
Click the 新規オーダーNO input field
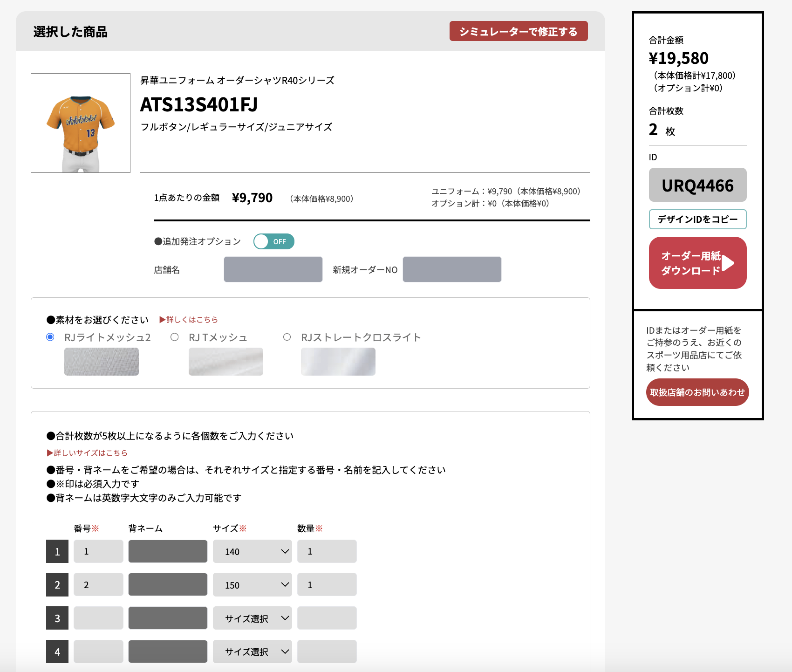click(451, 269)
